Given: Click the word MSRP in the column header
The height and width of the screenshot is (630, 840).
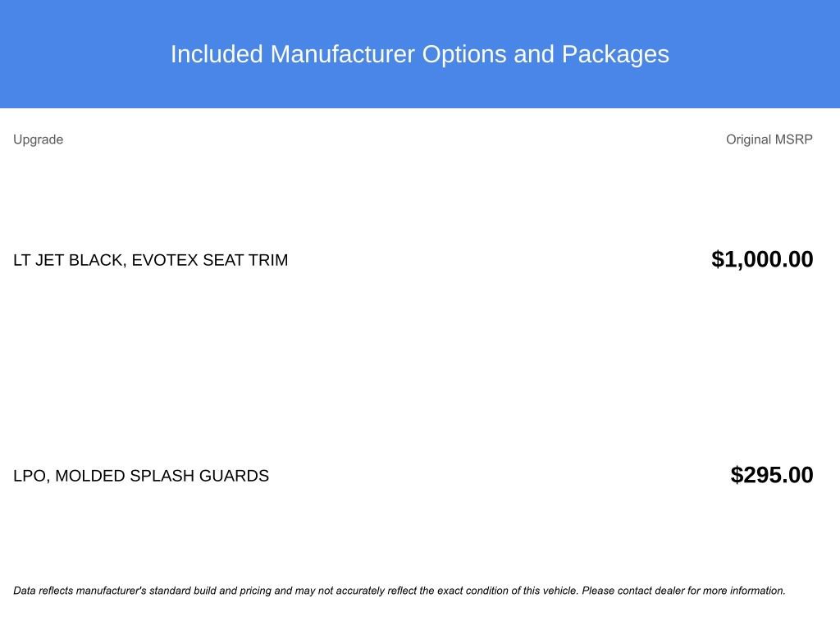Looking at the screenshot, I should click(794, 139).
